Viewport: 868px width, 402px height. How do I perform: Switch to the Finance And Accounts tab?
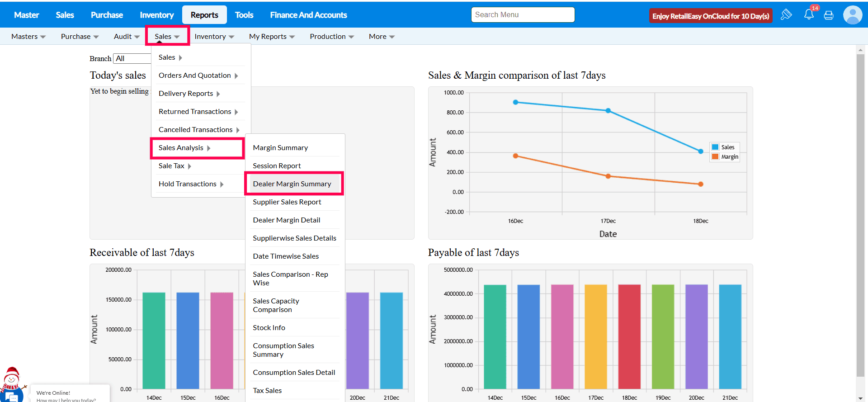(308, 15)
